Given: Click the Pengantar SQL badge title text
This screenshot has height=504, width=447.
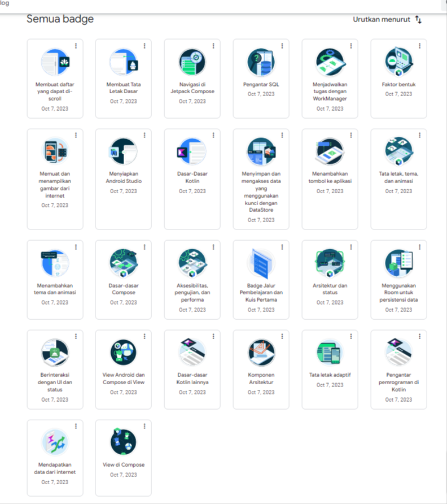Looking at the screenshot, I should 261,85.
